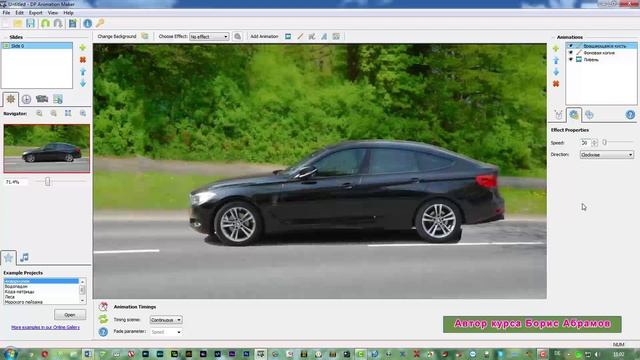Click the effect preview magnifier icon

(238, 37)
